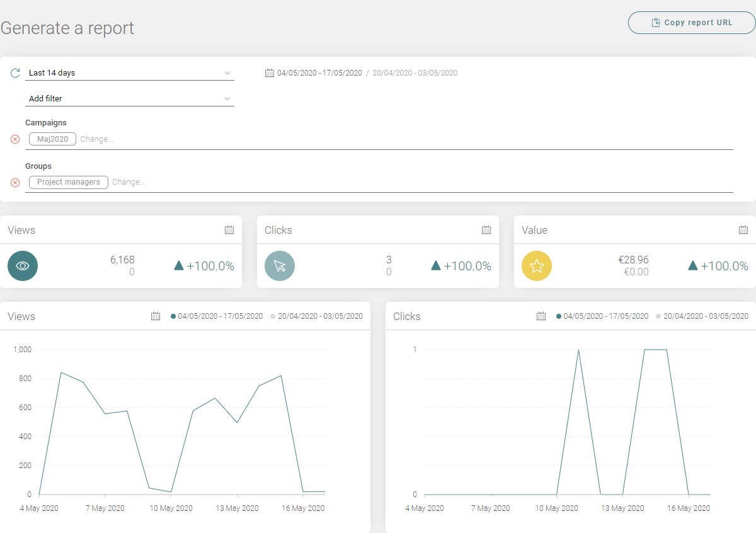Click +100.0% change in Views card
This screenshot has height=533, width=756.
pos(210,266)
